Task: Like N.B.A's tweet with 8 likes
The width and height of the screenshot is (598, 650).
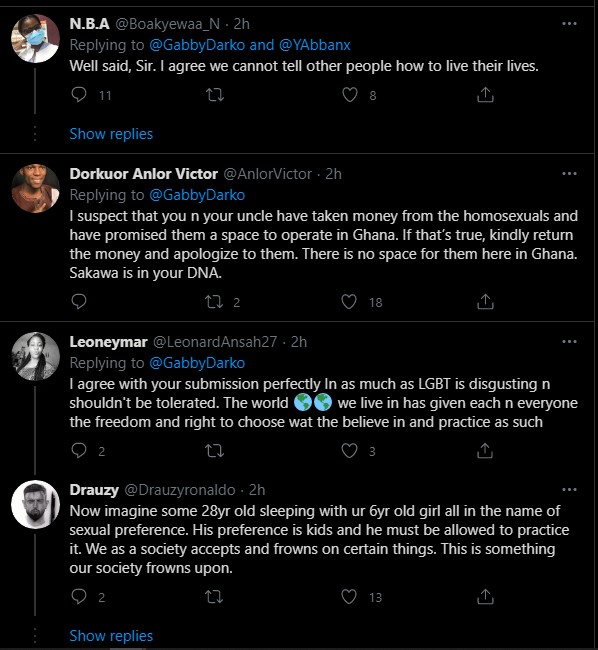Action: [350, 95]
